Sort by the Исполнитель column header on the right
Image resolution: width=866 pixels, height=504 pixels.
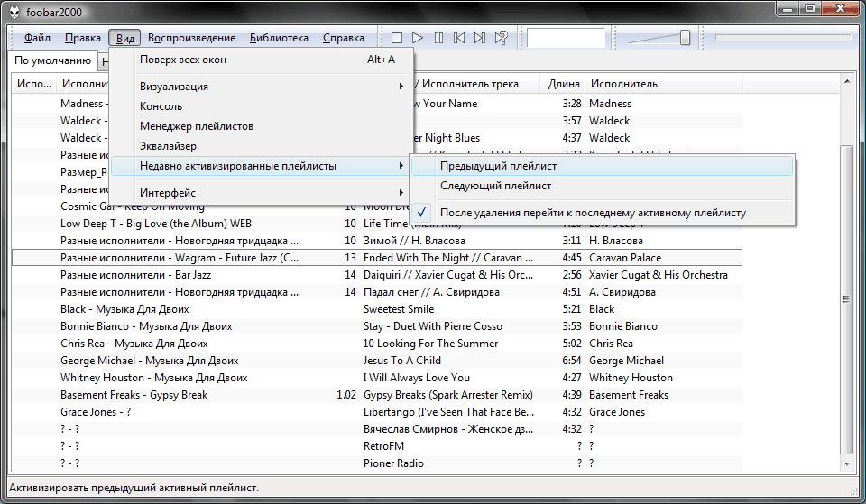point(663,84)
